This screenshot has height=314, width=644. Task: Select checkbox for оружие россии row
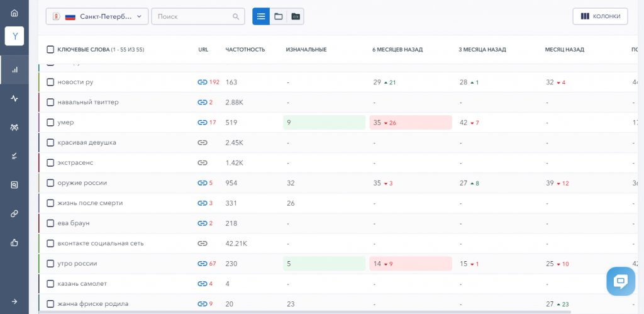click(50, 183)
